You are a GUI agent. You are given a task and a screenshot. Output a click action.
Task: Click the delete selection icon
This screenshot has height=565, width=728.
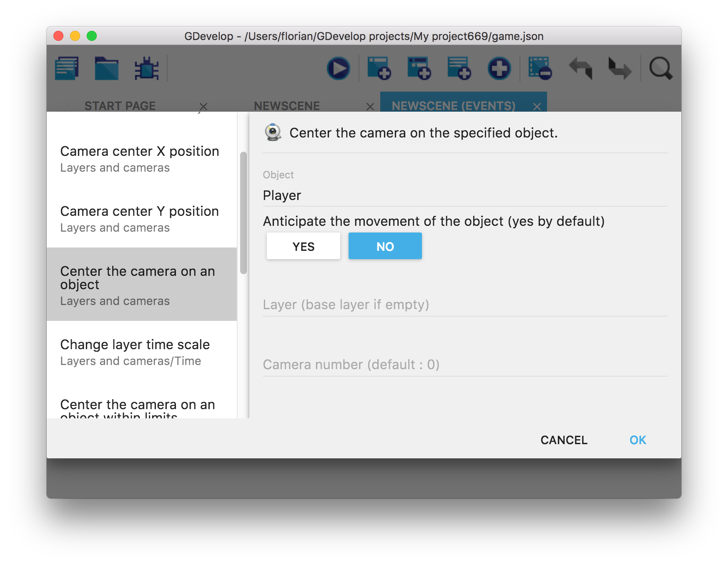540,68
